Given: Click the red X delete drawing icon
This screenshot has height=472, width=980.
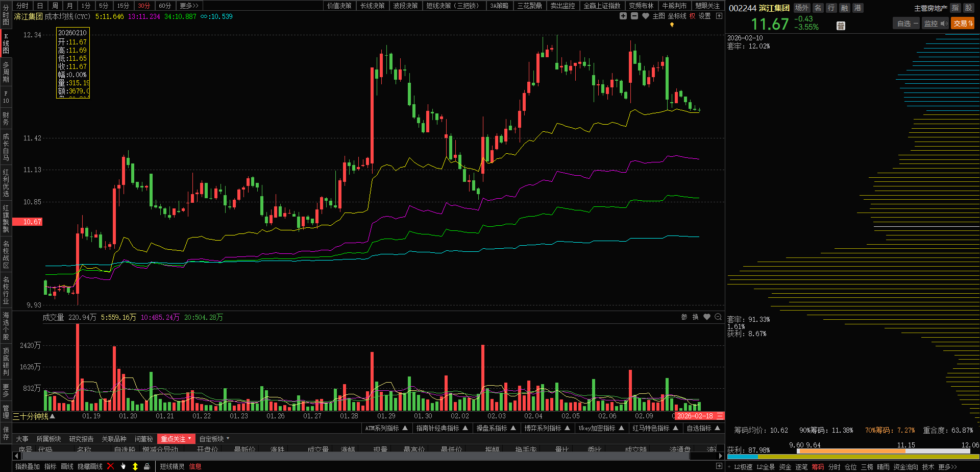Looking at the screenshot, I should tap(110, 466).
